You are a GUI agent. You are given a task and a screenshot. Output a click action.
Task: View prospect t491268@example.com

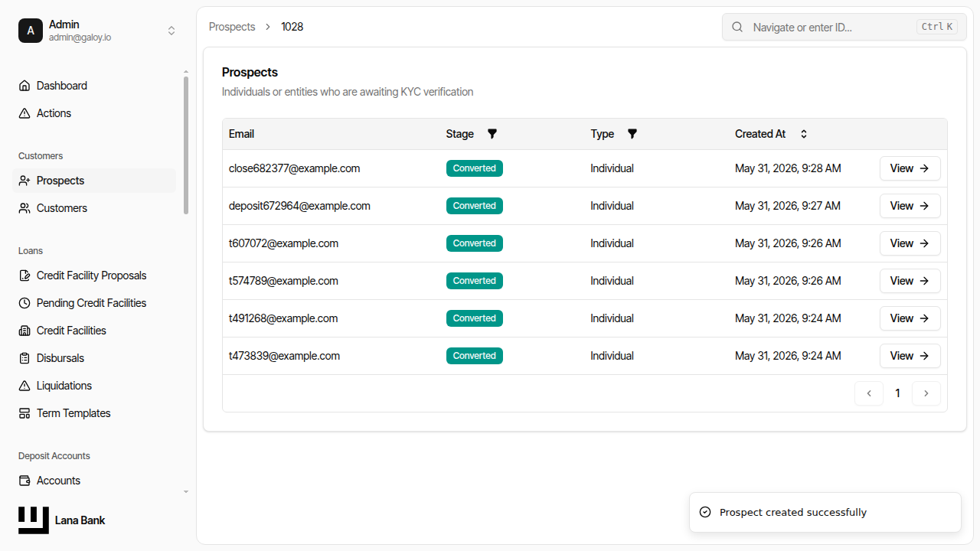click(910, 318)
